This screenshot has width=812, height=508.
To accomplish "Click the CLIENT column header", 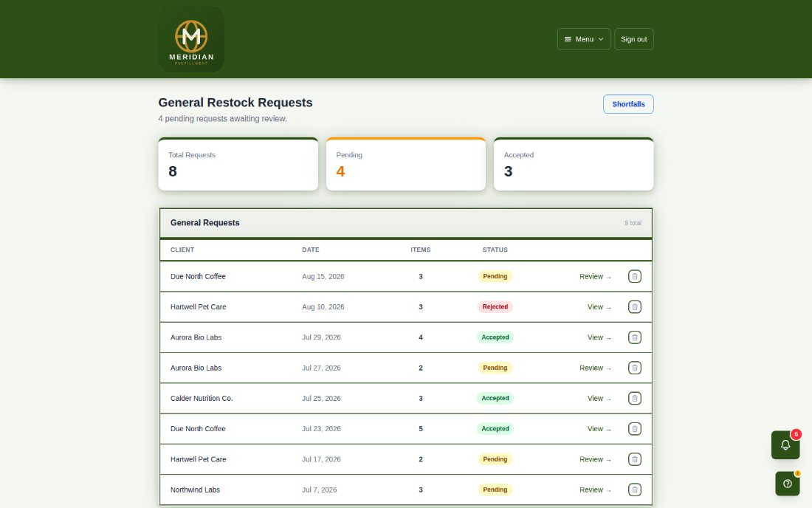I will (182, 250).
